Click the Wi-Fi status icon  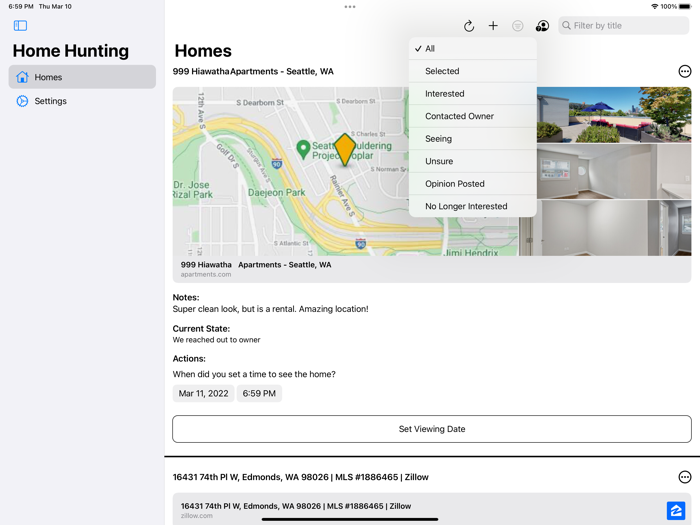654,7
